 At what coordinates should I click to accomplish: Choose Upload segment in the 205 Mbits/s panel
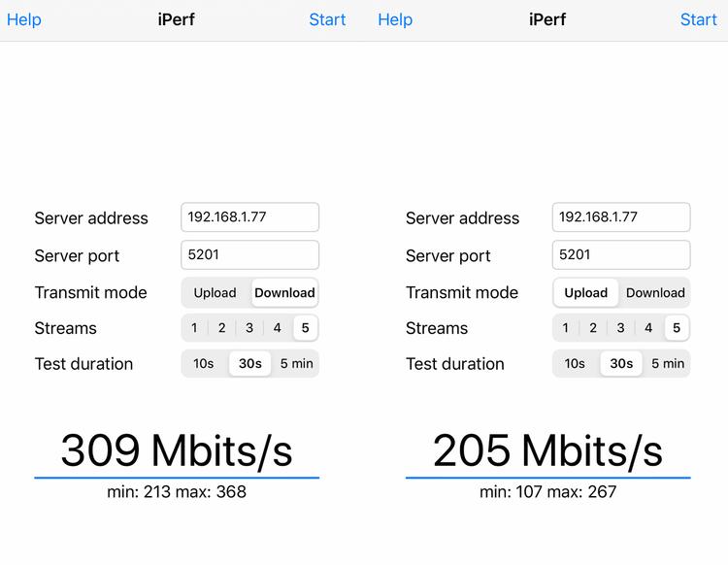click(x=586, y=292)
